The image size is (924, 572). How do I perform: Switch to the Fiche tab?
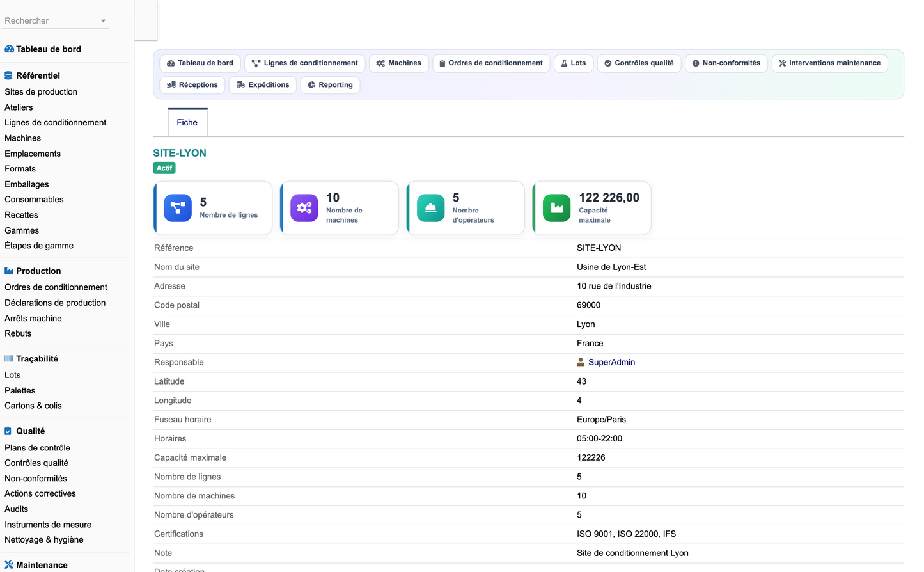tap(187, 122)
